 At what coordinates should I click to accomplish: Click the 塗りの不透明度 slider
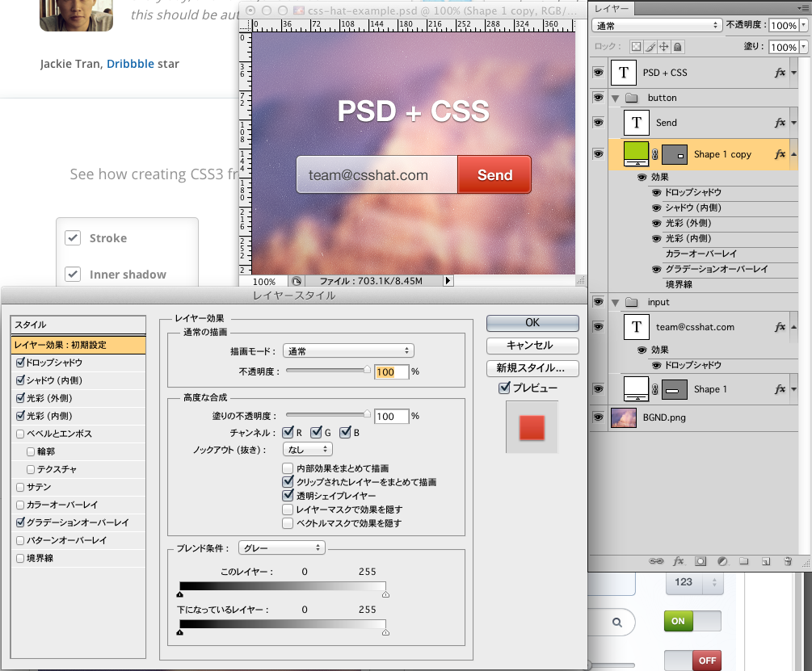pyautogui.click(x=328, y=414)
